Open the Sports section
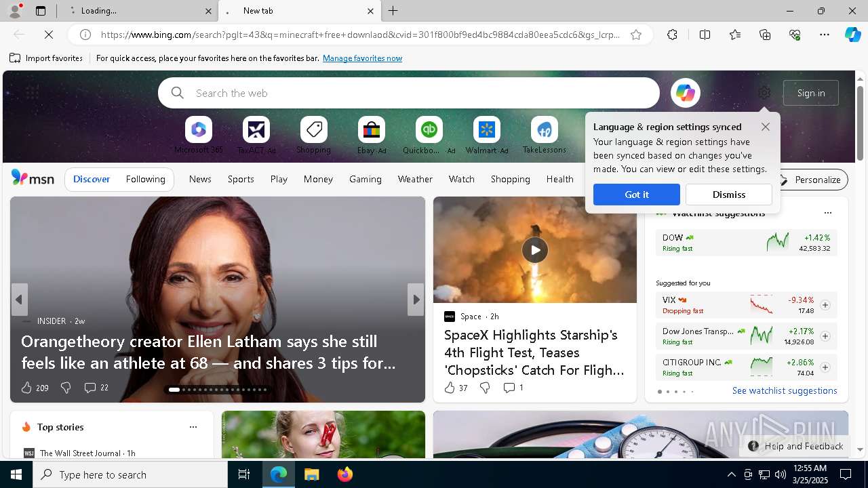 (x=241, y=179)
